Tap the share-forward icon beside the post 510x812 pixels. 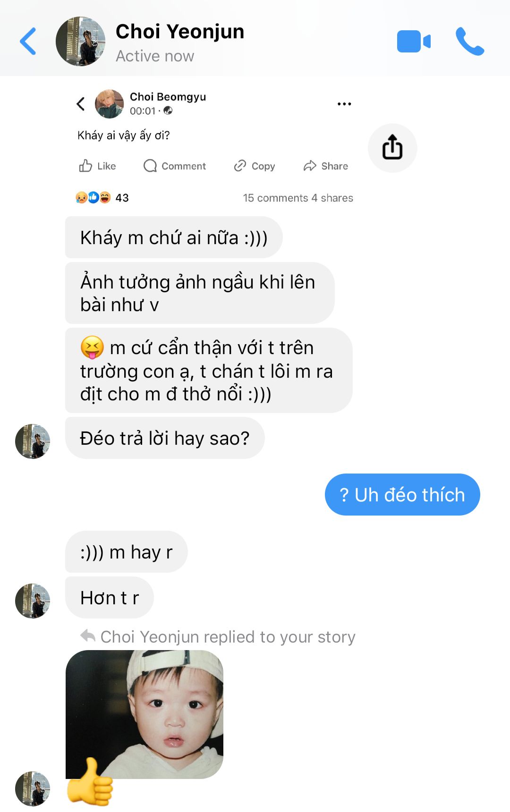tap(392, 148)
